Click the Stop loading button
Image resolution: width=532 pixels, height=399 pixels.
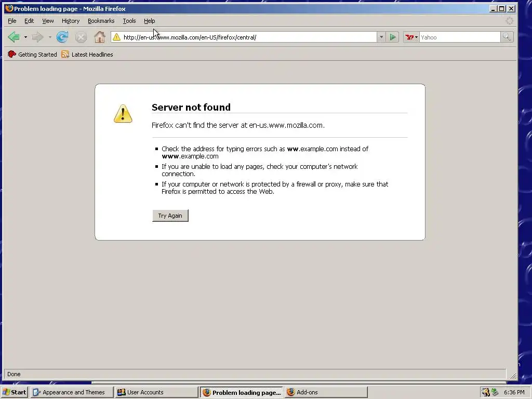pos(81,37)
